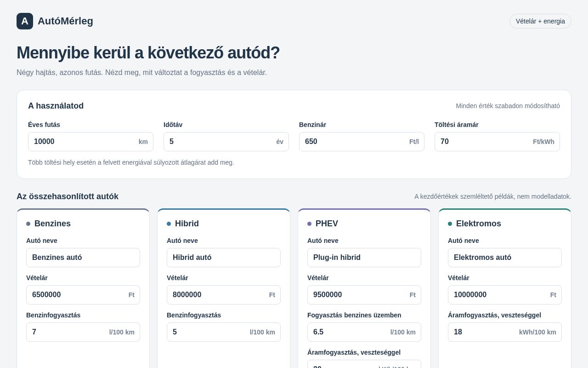Edit the name field containing "Elektromos autó"

point(505,258)
